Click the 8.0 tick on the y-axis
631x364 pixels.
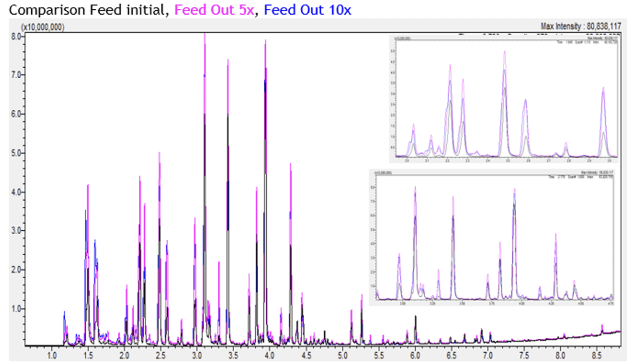point(17,37)
